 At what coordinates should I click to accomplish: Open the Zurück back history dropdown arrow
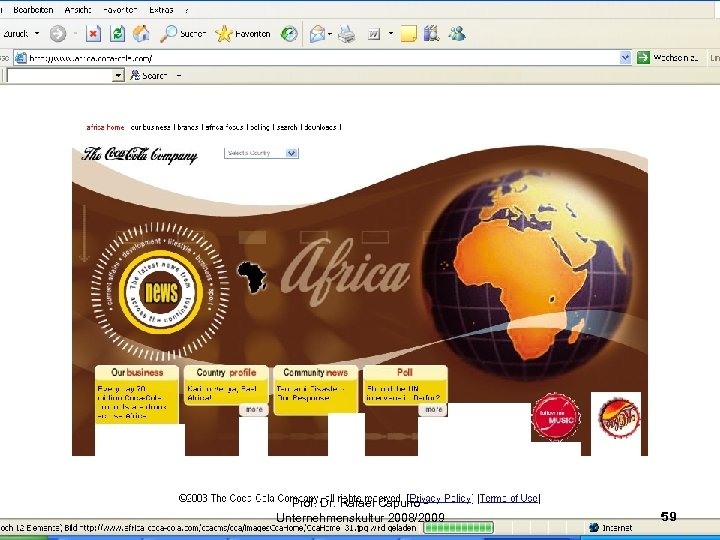(37, 34)
